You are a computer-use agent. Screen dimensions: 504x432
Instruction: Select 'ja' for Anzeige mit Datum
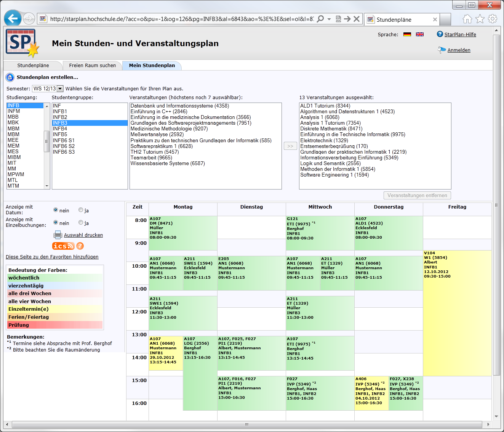(x=81, y=210)
